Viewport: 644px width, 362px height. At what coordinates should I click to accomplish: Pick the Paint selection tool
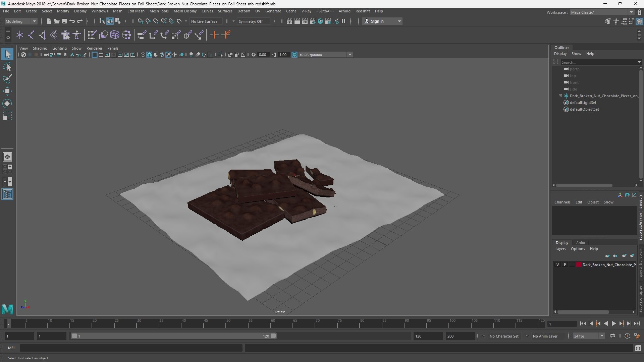pyautogui.click(x=7, y=79)
